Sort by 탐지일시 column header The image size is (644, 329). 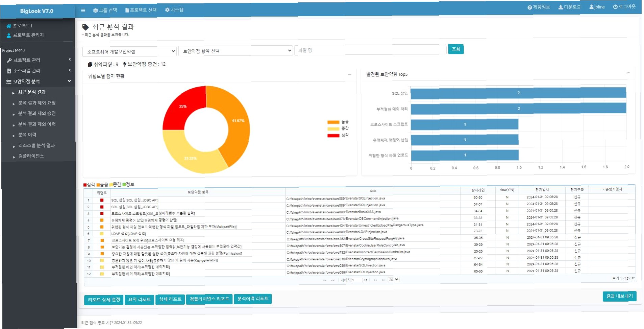click(x=542, y=190)
